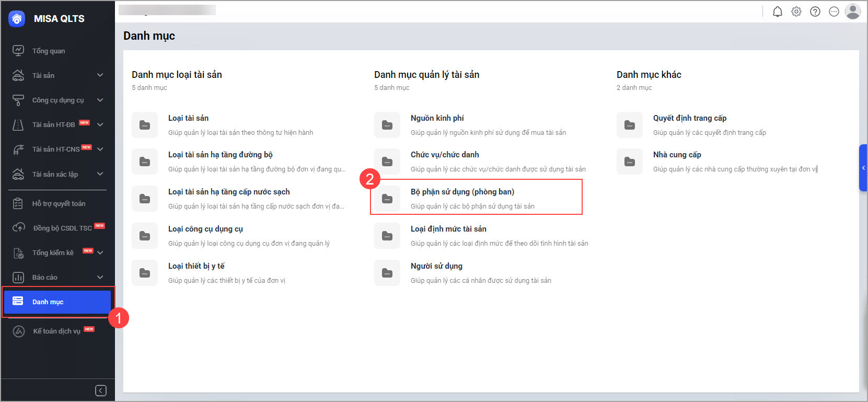The width and height of the screenshot is (868, 402).
Task: Open the Loại tài sản category link
Action: [x=188, y=118]
